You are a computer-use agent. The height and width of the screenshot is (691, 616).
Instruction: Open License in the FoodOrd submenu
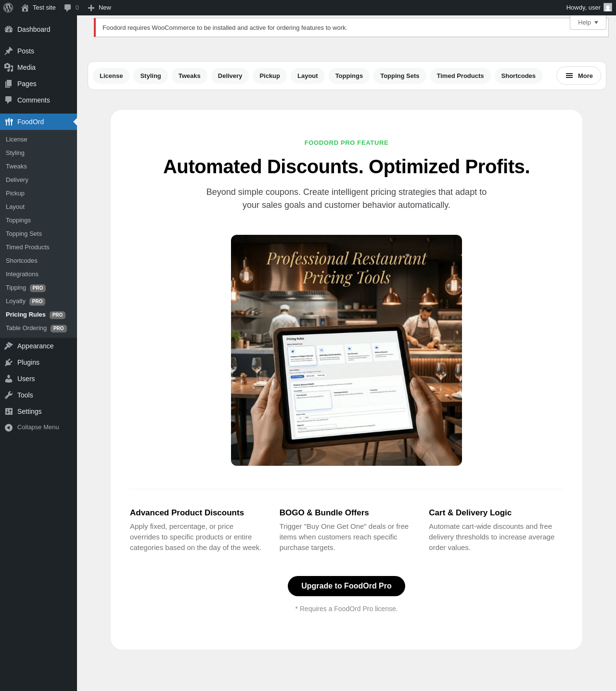(38, 140)
